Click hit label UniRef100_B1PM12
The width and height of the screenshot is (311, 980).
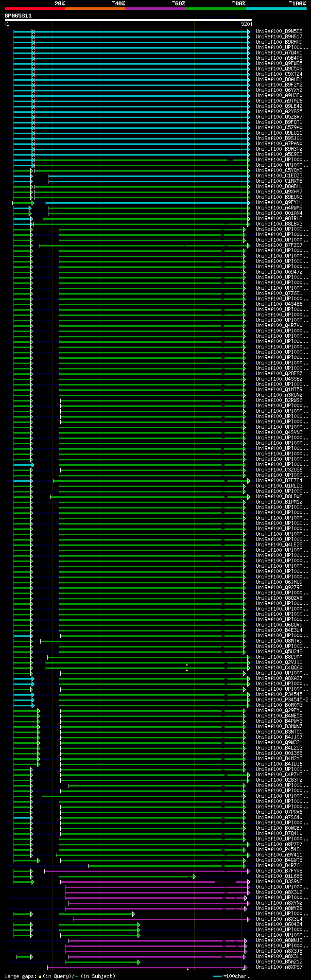click(x=279, y=502)
